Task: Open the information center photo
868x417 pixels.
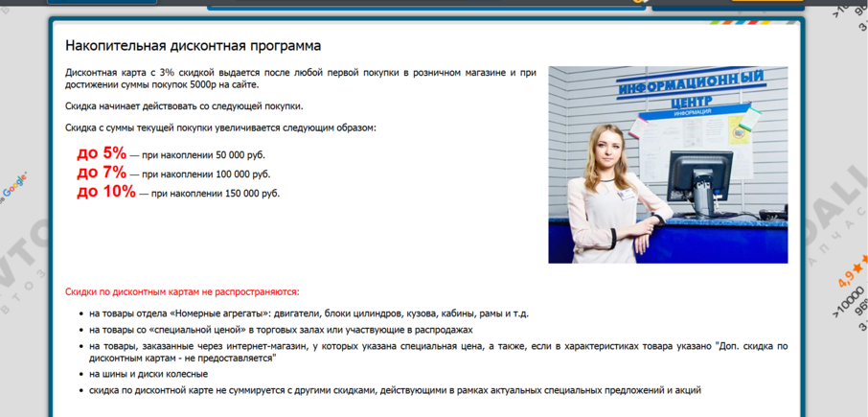Action: 668,165
